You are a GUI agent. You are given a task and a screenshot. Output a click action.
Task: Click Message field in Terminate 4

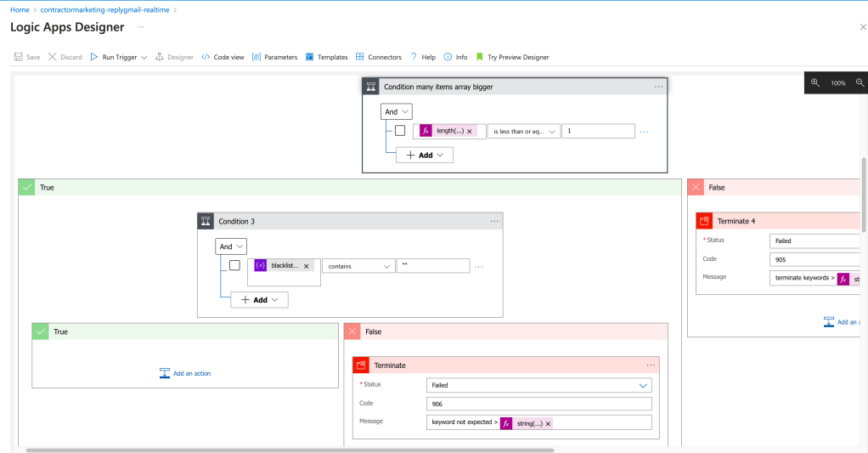(x=814, y=278)
